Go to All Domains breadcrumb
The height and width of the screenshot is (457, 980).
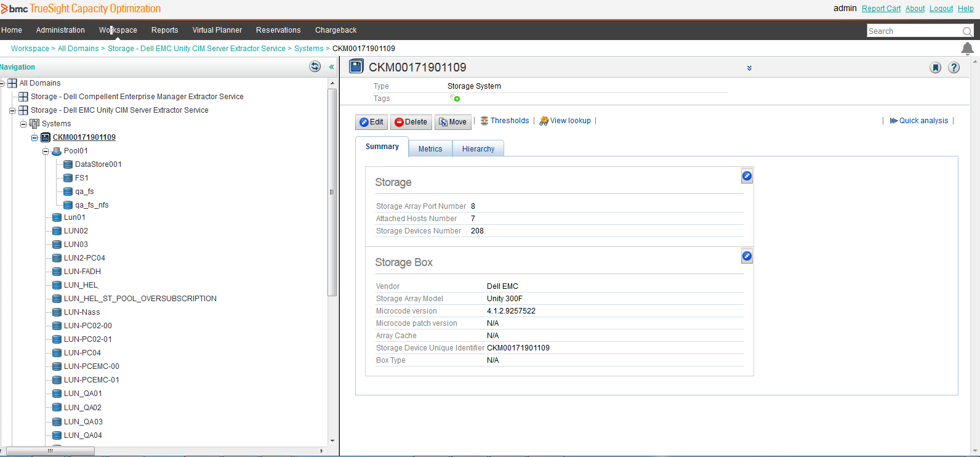pos(78,49)
